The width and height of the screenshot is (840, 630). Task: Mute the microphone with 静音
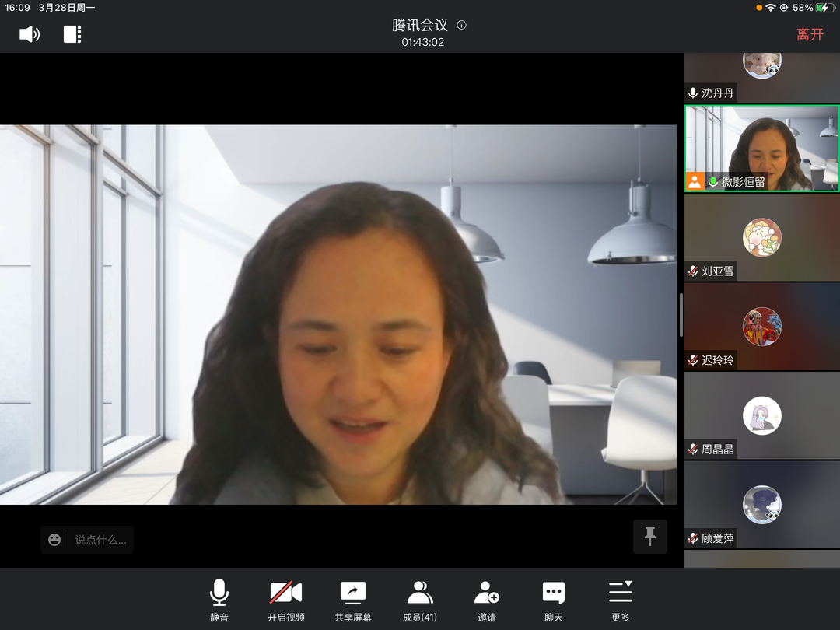coord(219,600)
